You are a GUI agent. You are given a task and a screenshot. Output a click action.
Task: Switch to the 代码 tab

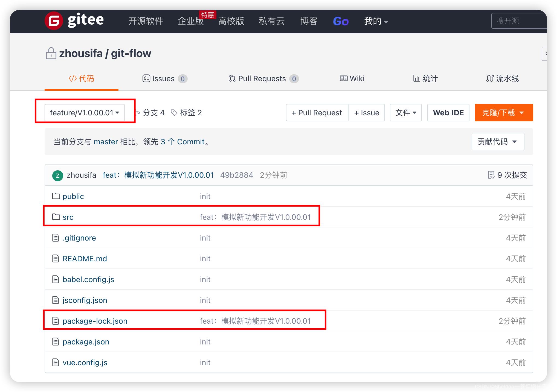pyautogui.click(x=82, y=78)
